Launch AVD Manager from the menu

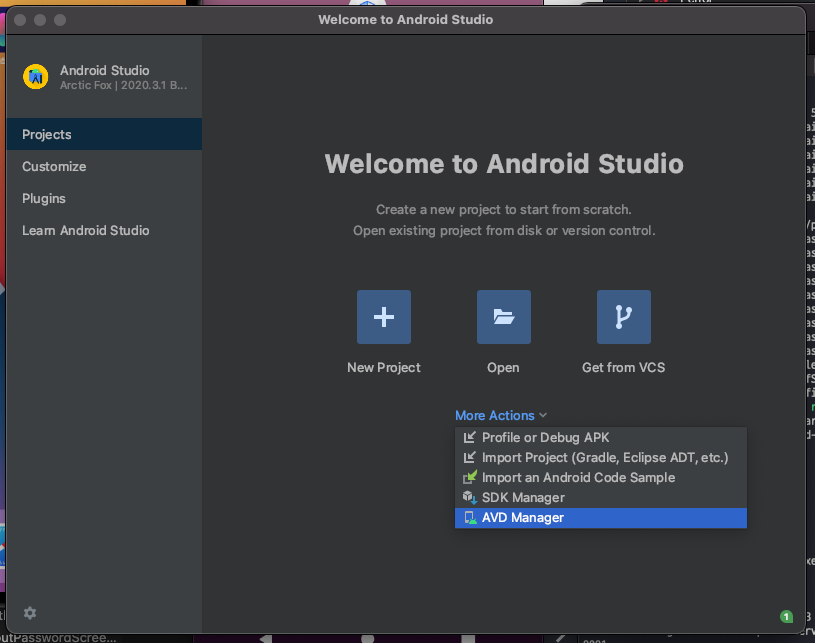tap(601, 518)
